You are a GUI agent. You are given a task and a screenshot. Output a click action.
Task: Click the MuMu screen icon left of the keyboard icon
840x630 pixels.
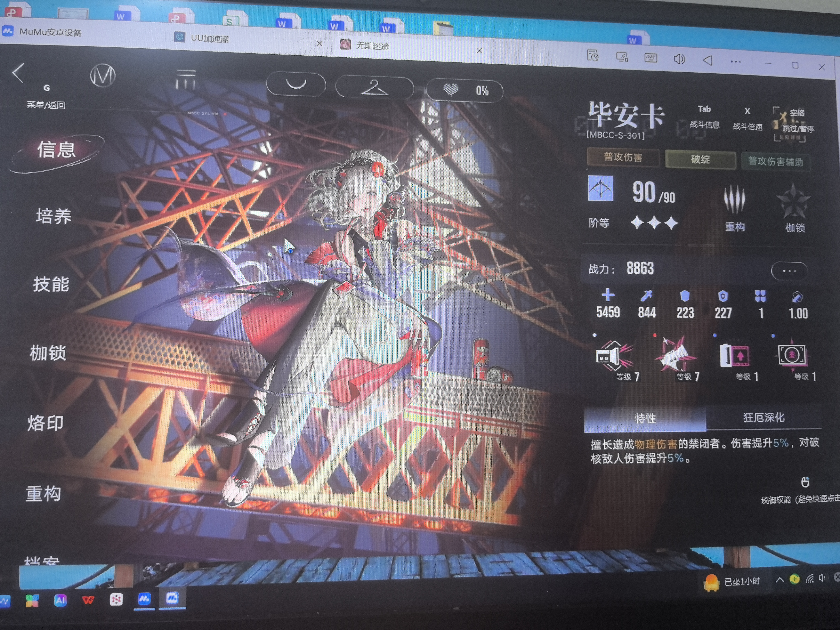(622, 57)
